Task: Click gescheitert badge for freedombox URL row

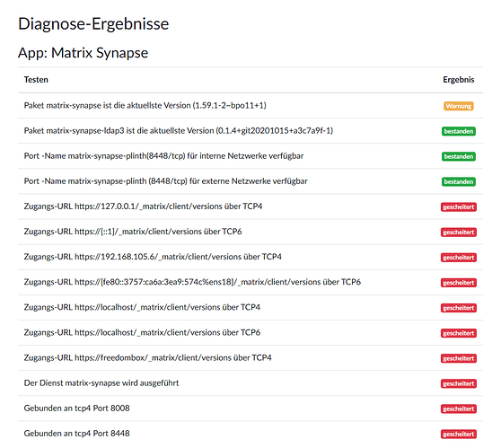Action: (x=459, y=358)
